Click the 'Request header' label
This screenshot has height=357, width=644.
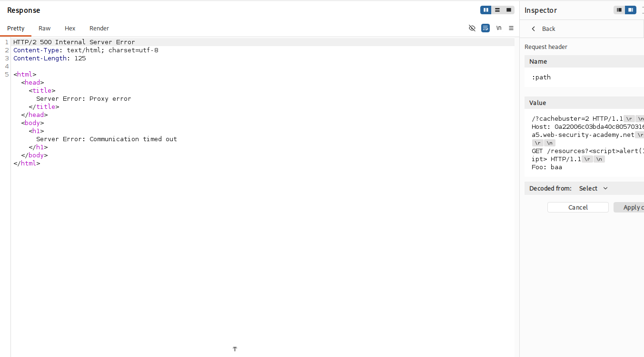tap(546, 47)
